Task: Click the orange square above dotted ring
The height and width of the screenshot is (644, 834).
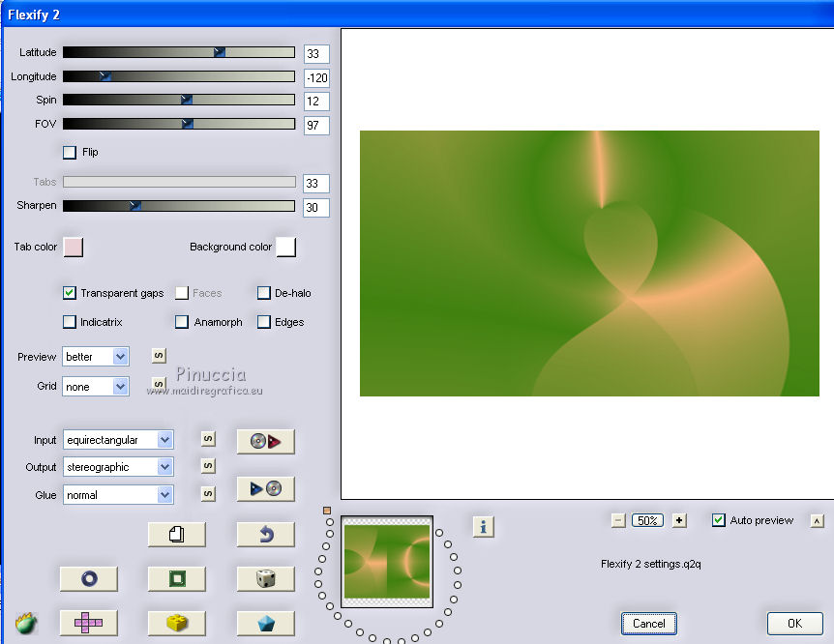Action: [x=327, y=511]
